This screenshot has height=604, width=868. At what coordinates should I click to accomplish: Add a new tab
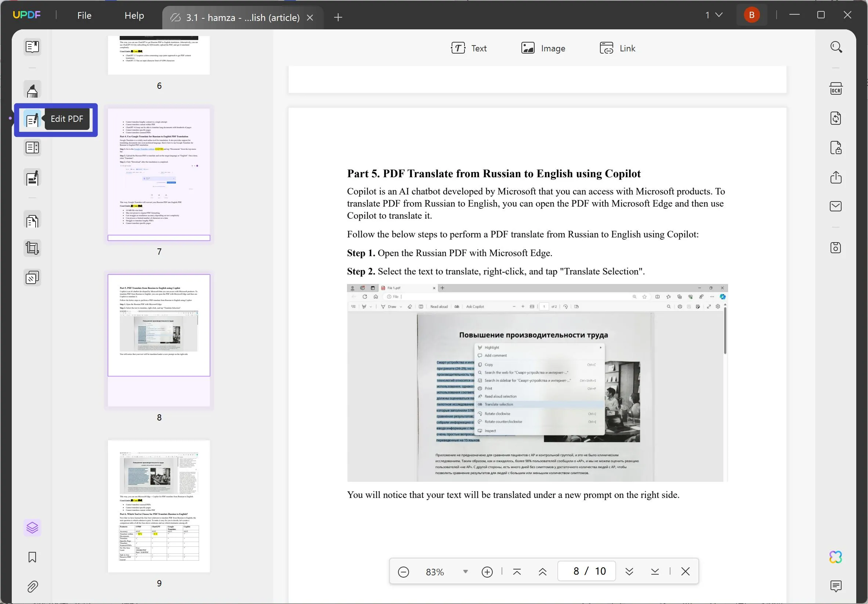click(x=339, y=17)
